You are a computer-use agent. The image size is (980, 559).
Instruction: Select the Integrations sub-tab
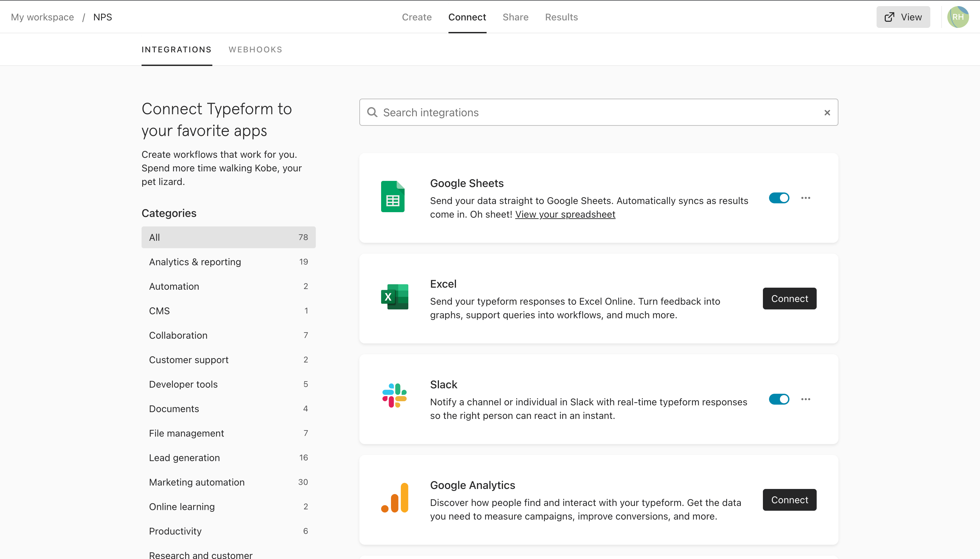coord(176,50)
